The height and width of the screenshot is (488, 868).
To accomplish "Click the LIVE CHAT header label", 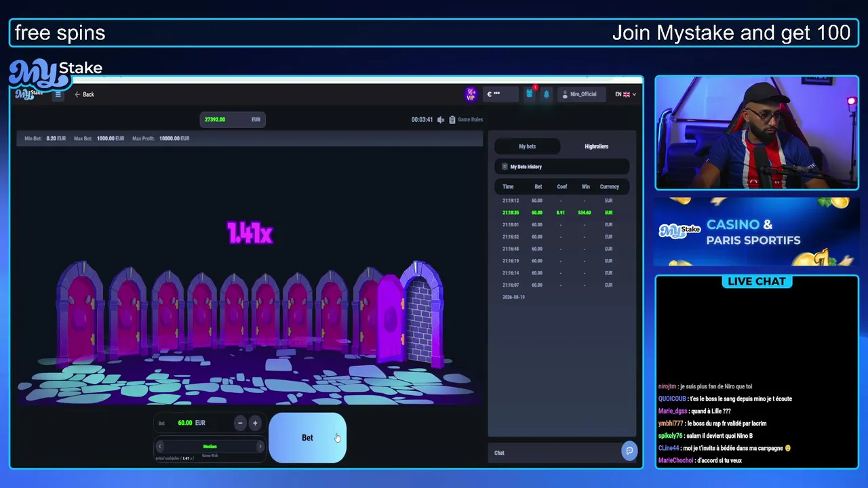I will coord(757,282).
